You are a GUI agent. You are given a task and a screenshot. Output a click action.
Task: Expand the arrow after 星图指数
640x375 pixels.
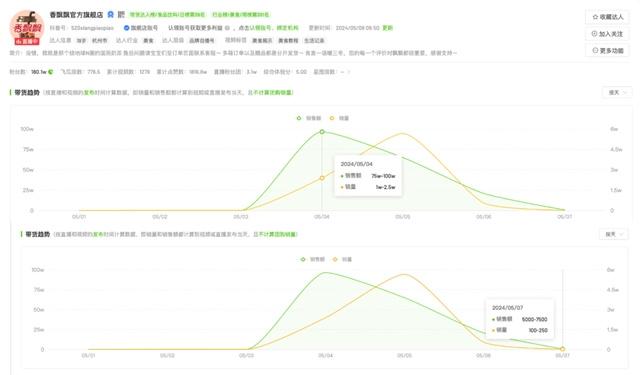[x=349, y=72]
